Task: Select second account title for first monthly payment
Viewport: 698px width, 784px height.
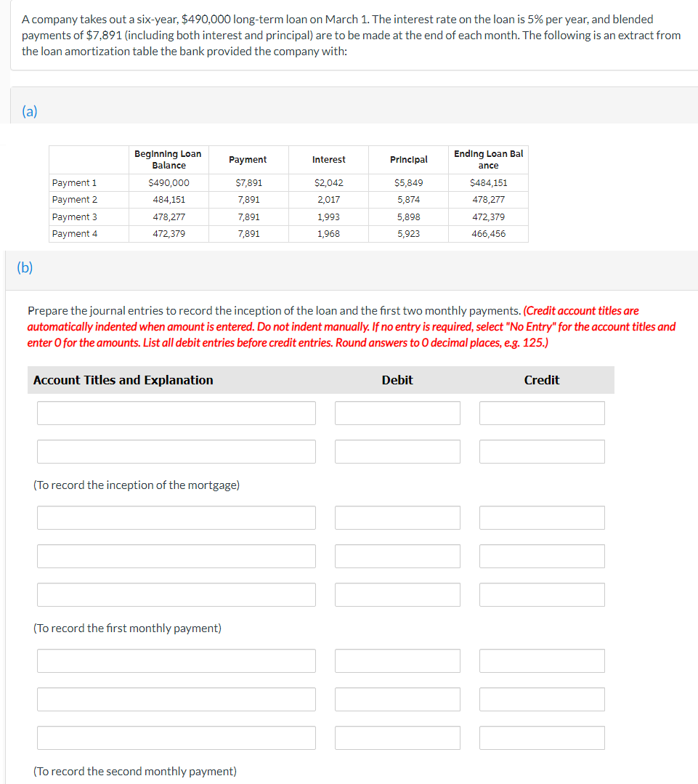Action: [x=176, y=556]
